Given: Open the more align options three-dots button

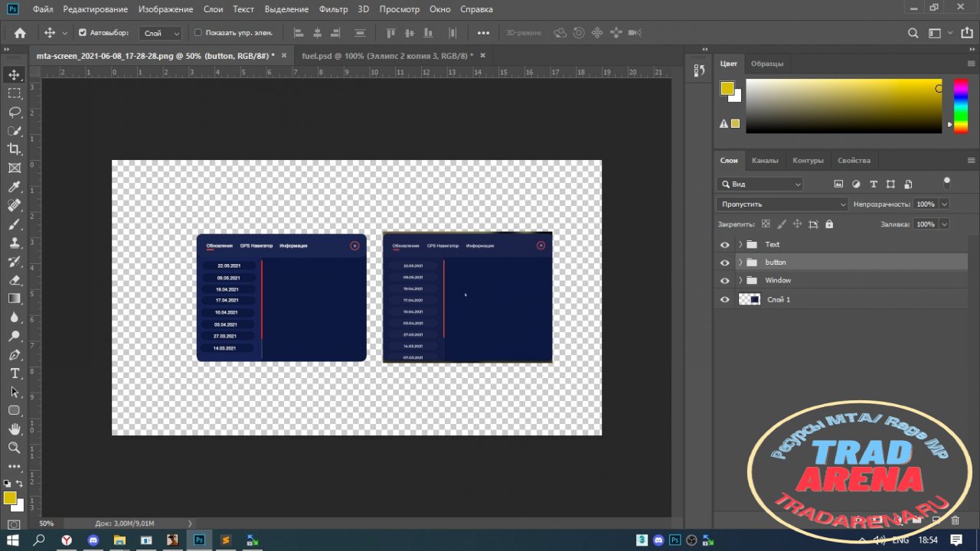Looking at the screenshot, I should pos(483,33).
